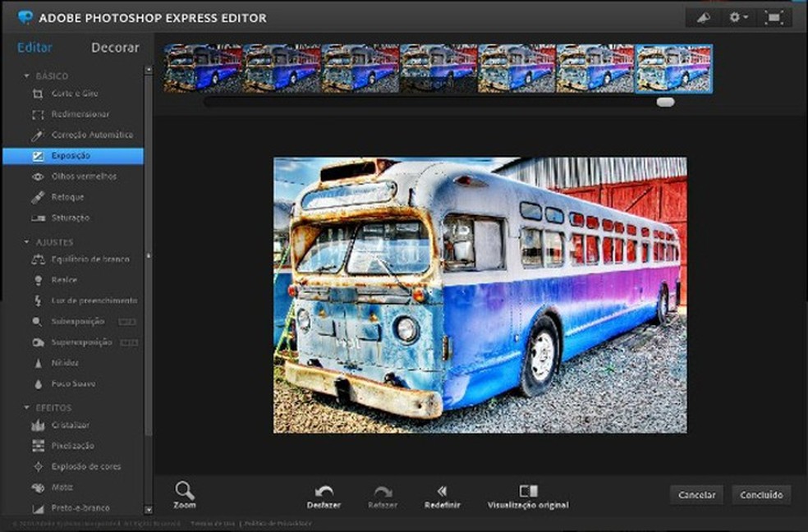The height and width of the screenshot is (532, 808).
Task: Select the Cristalizar effect
Action: pos(70,425)
